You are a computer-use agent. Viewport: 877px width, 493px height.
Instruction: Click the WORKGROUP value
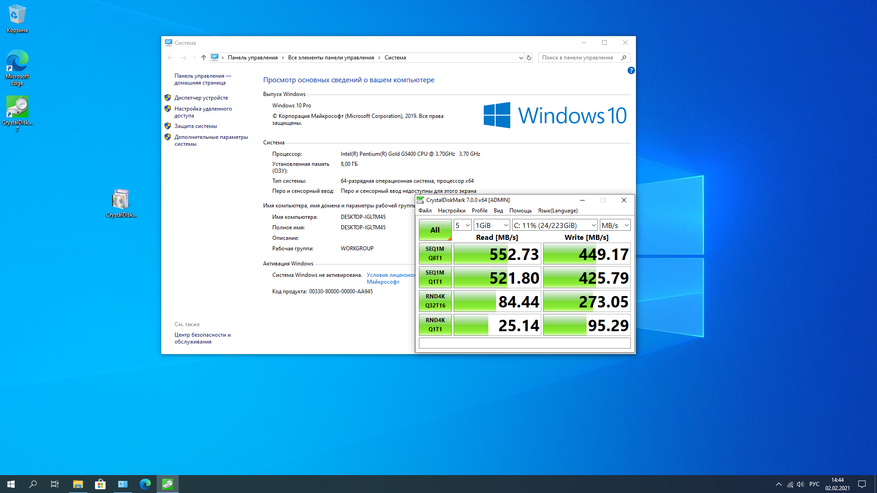coord(357,248)
